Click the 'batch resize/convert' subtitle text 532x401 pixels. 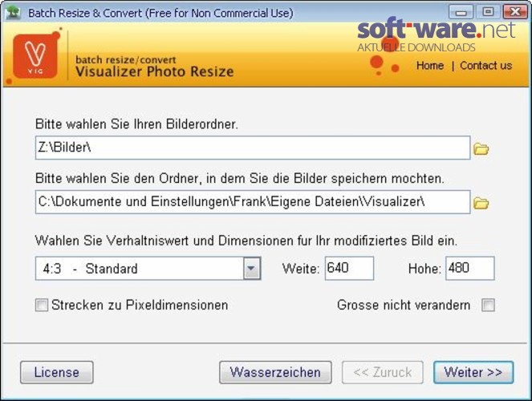point(125,59)
